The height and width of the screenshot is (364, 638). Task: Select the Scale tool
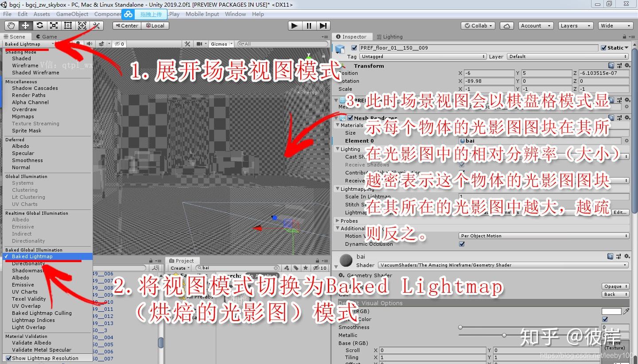[54, 25]
